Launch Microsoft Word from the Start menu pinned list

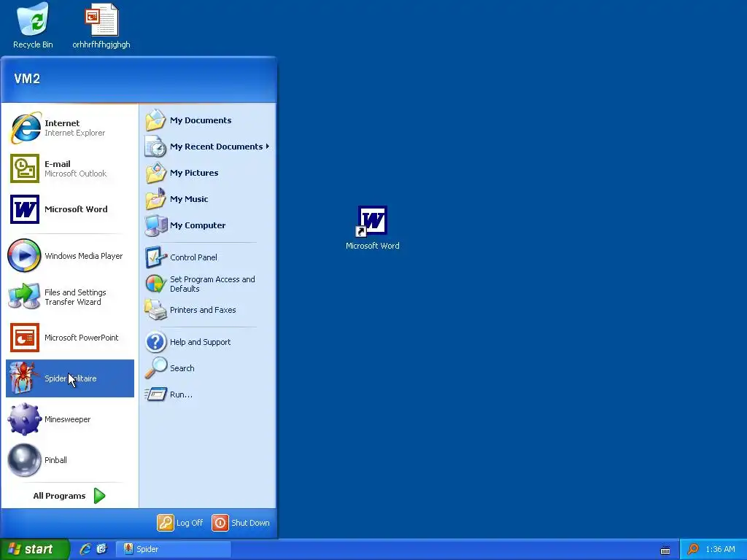click(25, 209)
